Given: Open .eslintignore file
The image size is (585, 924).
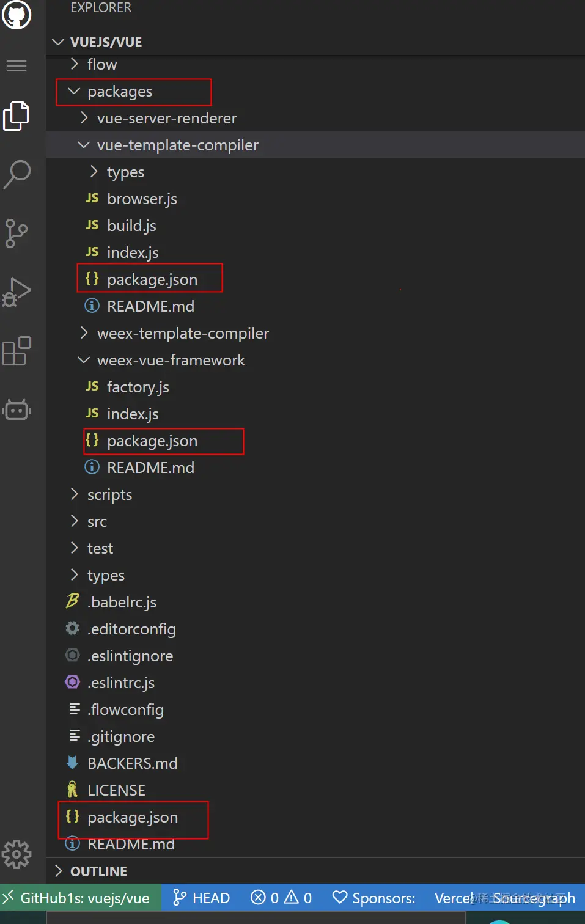Looking at the screenshot, I should pyautogui.click(x=315, y=656).
